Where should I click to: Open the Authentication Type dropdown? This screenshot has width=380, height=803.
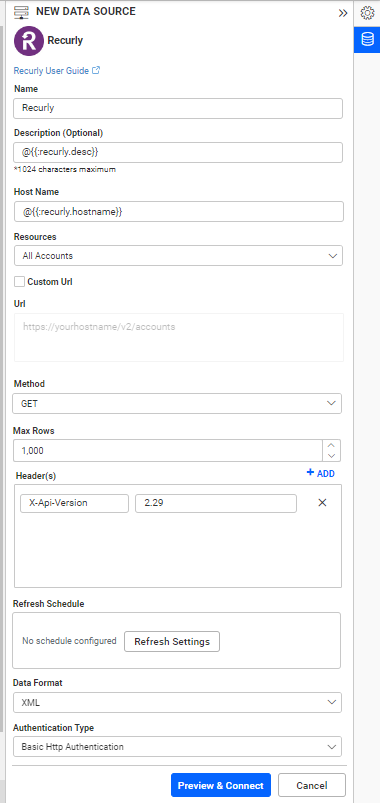177,747
